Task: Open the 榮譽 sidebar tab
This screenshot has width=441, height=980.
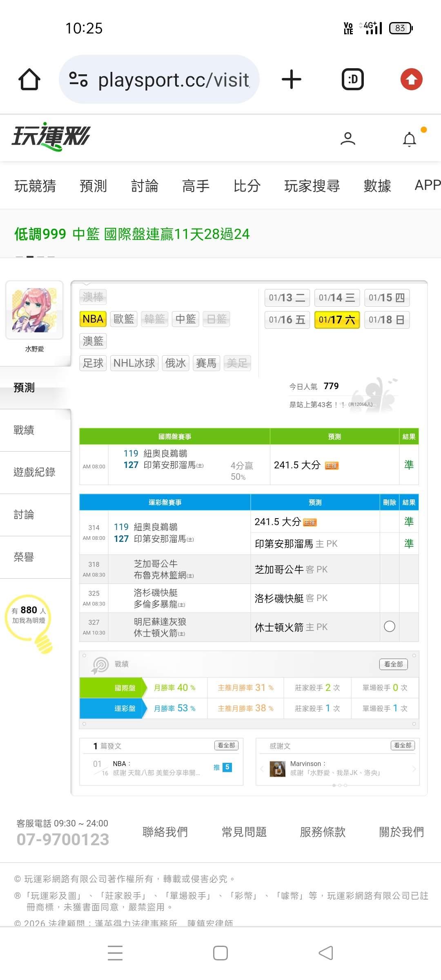Action: 35,557
